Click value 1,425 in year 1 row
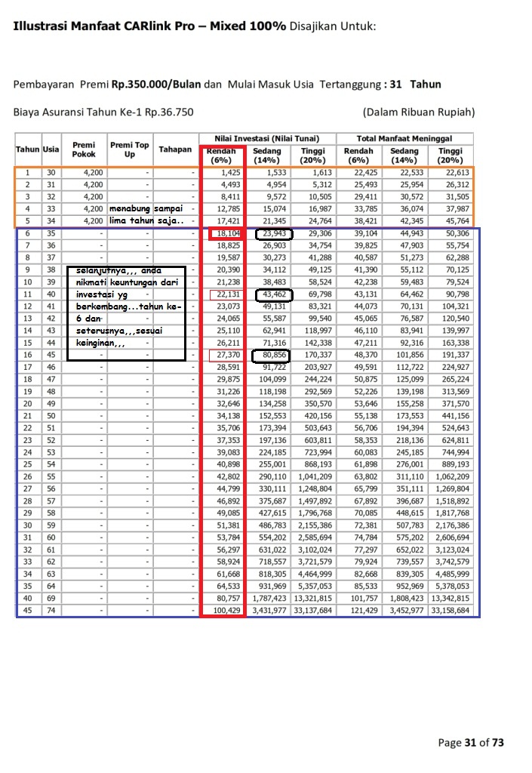Viewport: 532px width, 773px height. (x=231, y=173)
